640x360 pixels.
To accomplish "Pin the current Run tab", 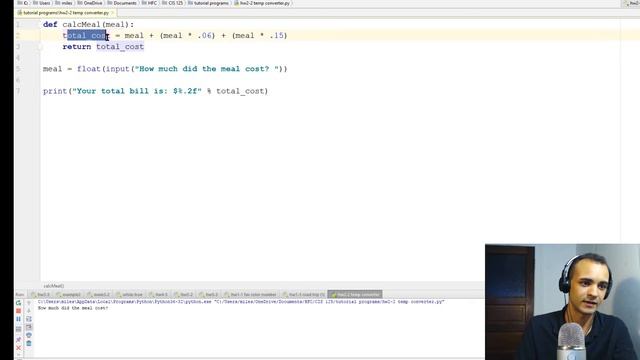I will coord(18,340).
